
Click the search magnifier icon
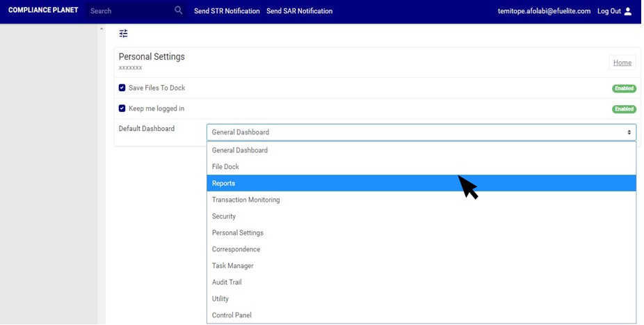click(179, 11)
